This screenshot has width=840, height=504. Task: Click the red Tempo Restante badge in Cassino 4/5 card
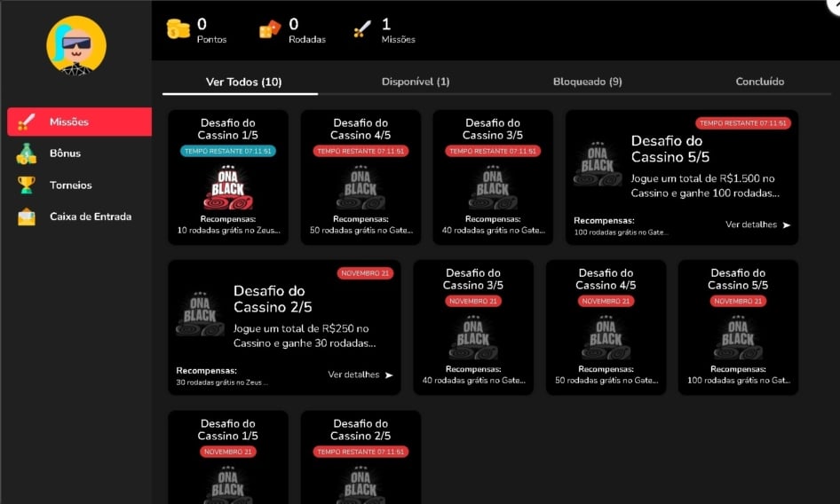click(x=361, y=151)
